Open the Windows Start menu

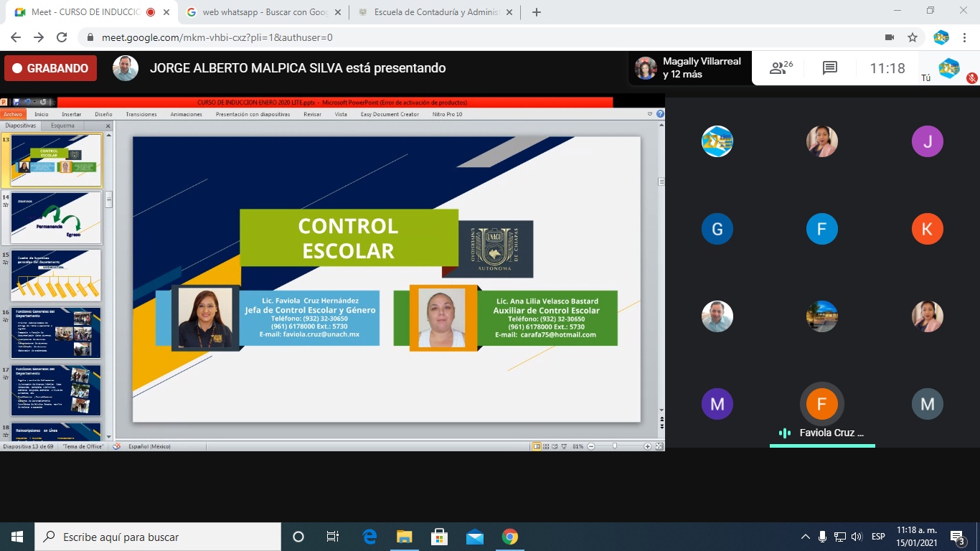(17, 537)
